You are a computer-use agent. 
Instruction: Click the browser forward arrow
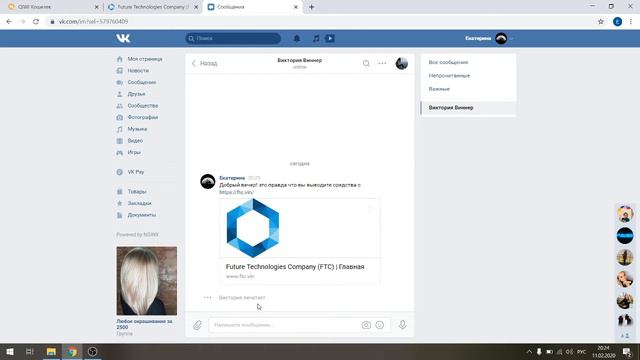pyautogui.click(x=22, y=22)
